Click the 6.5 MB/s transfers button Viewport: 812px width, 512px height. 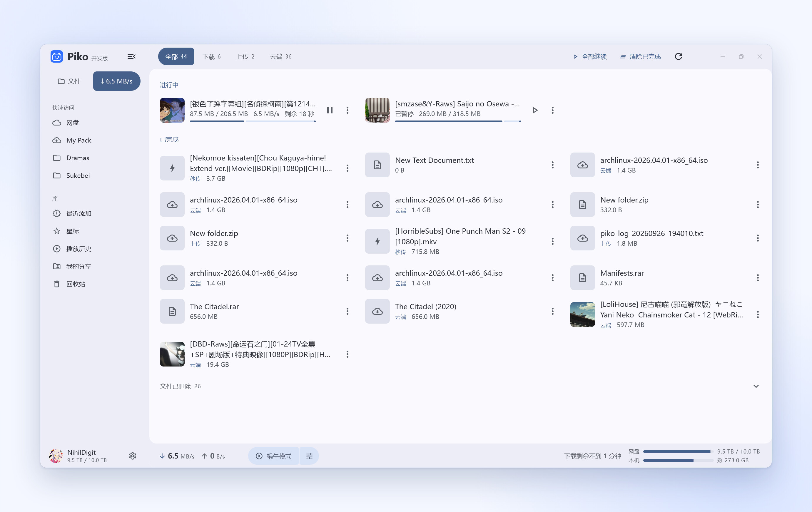point(117,81)
